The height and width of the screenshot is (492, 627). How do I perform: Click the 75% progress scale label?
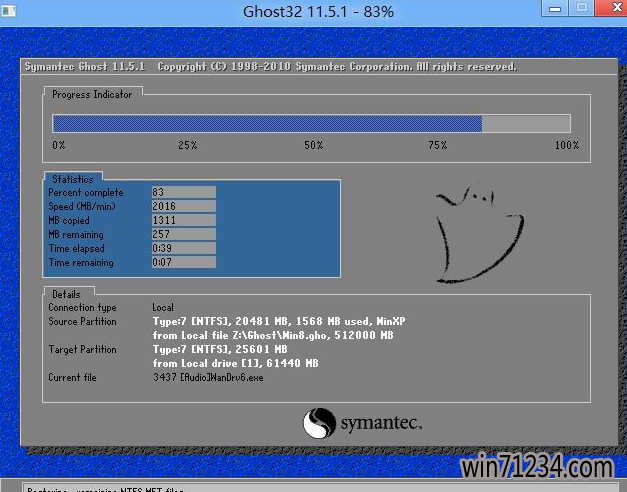437,145
